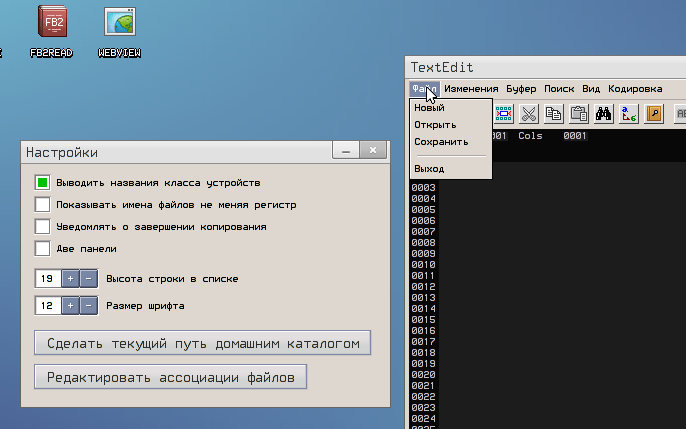The image size is (686, 429).
Task: Open the Кодировка menu
Action: tap(635, 89)
